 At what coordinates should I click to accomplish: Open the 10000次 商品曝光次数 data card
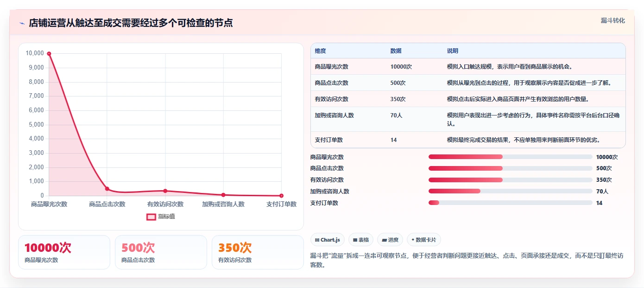64,252
